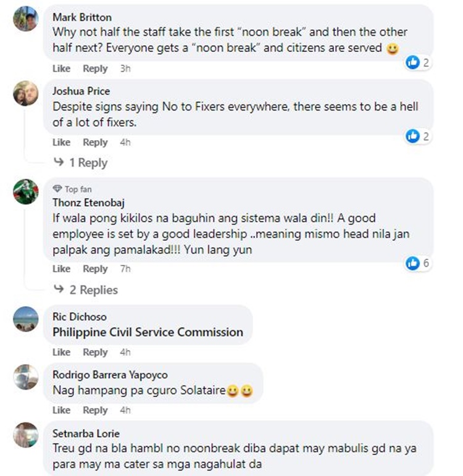Click Ric Dichoso's avatar thumbnail

tap(25, 319)
